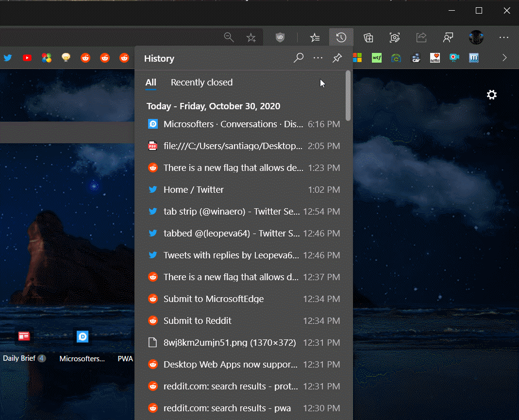Screen dimensions: 519x420
Task: Open the profile avatar menu
Action: (x=476, y=37)
